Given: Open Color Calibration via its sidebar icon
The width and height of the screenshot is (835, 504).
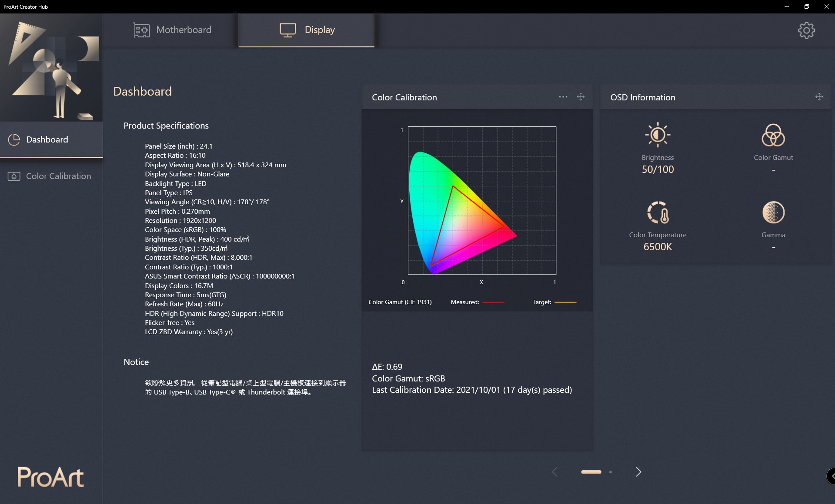Looking at the screenshot, I should [x=14, y=176].
